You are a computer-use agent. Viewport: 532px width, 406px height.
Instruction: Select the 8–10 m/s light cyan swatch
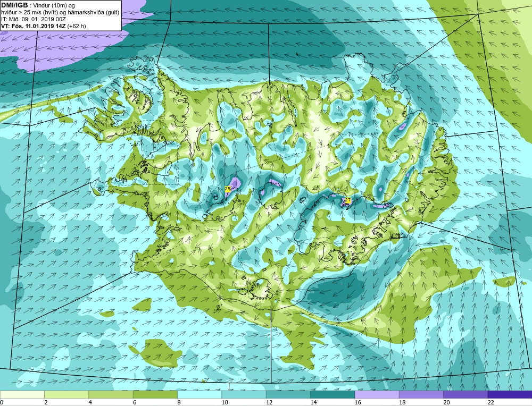pyautogui.click(x=199, y=394)
